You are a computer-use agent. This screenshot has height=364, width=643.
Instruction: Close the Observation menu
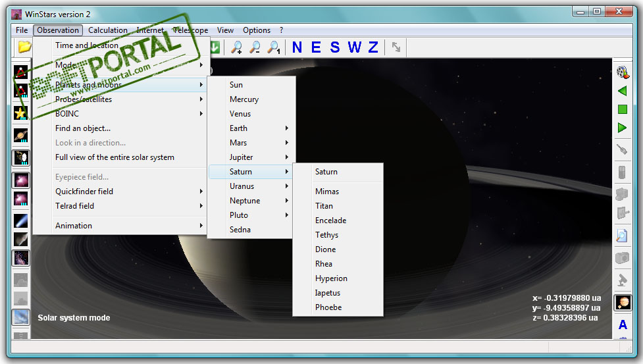click(x=58, y=30)
